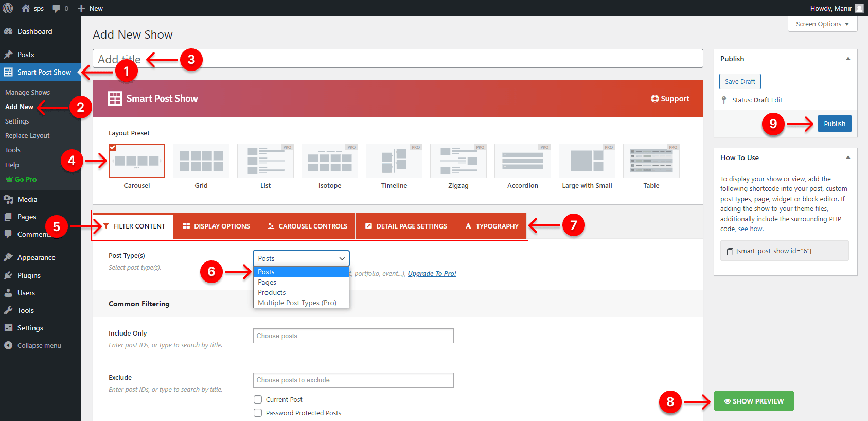Screen dimensions: 868x421
Task: Click the Choose posts to exclude field
Action: pos(353,380)
